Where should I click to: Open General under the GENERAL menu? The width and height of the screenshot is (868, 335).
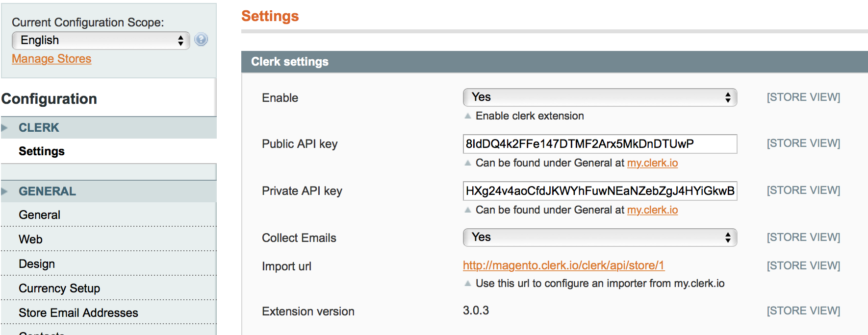click(39, 215)
